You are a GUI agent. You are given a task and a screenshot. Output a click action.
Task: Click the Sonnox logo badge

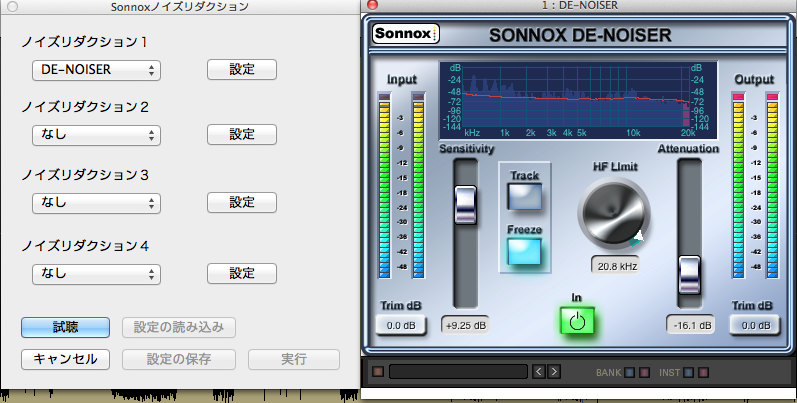coord(406,34)
